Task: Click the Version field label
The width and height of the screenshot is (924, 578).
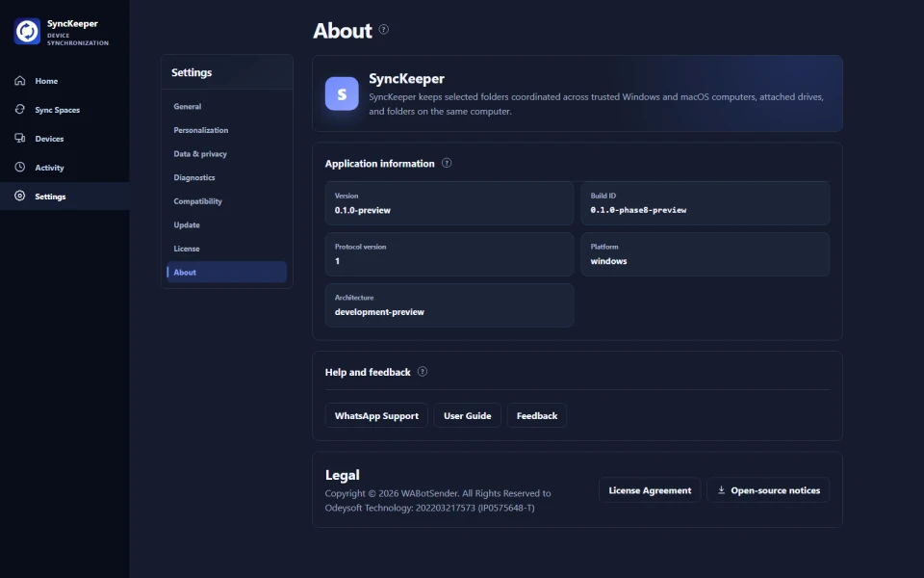Action: pyautogui.click(x=346, y=196)
